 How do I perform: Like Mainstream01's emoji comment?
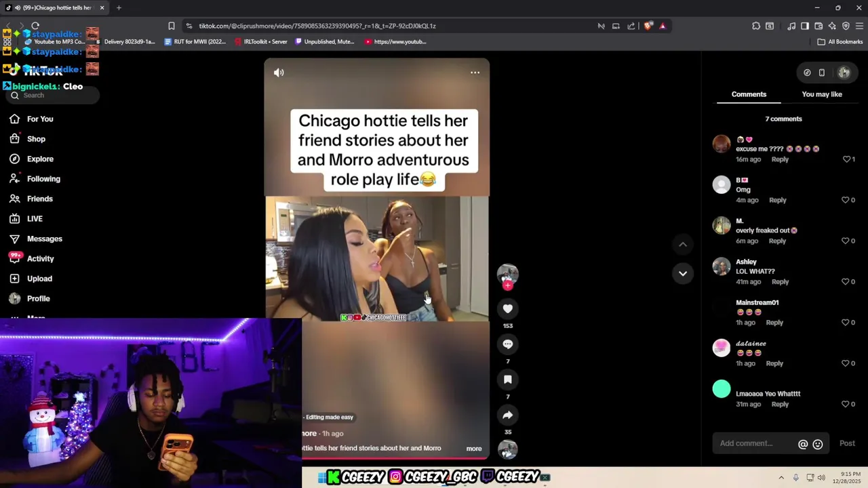click(x=845, y=323)
